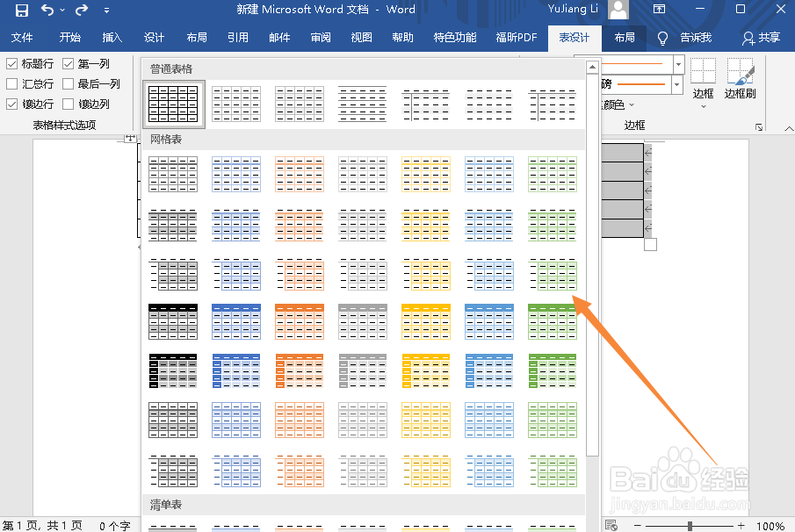This screenshot has height=532, width=795.
Task: Click the Redo arrow icon
Action: pos(81,10)
